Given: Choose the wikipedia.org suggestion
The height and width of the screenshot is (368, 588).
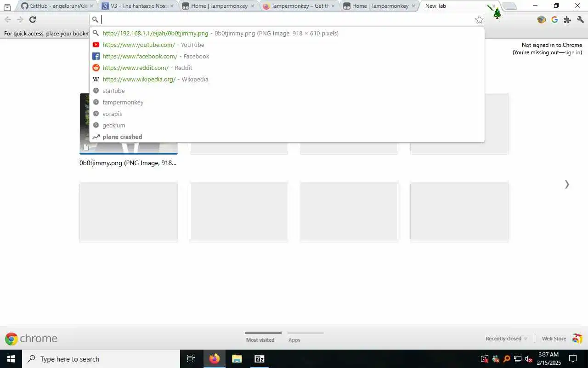Looking at the screenshot, I should tap(287, 79).
